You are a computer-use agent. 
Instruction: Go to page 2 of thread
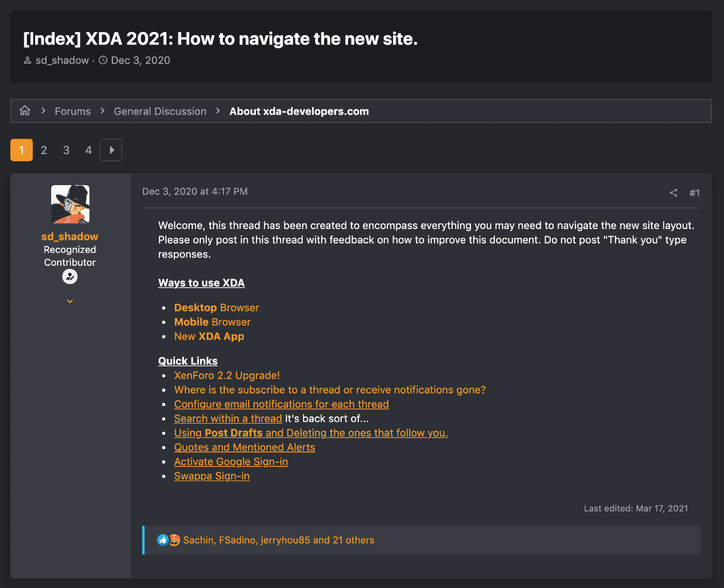coord(44,150)
